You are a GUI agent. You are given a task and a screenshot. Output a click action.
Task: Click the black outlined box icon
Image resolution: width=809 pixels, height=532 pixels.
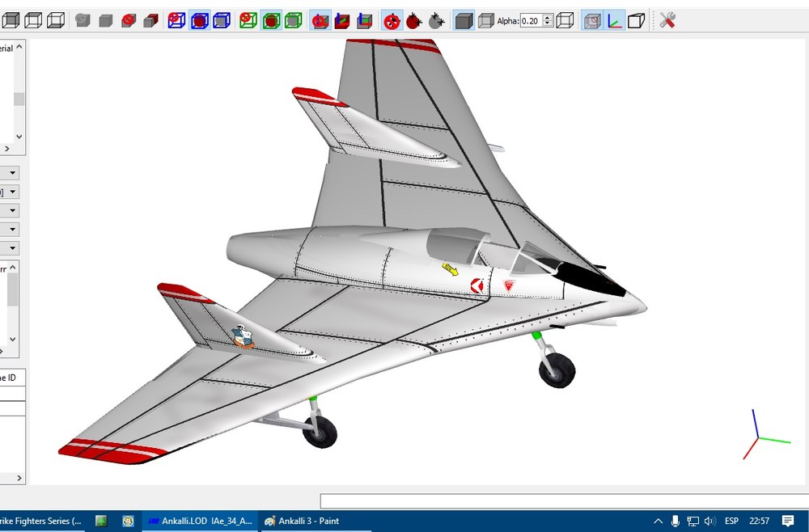tap(637, 21)
